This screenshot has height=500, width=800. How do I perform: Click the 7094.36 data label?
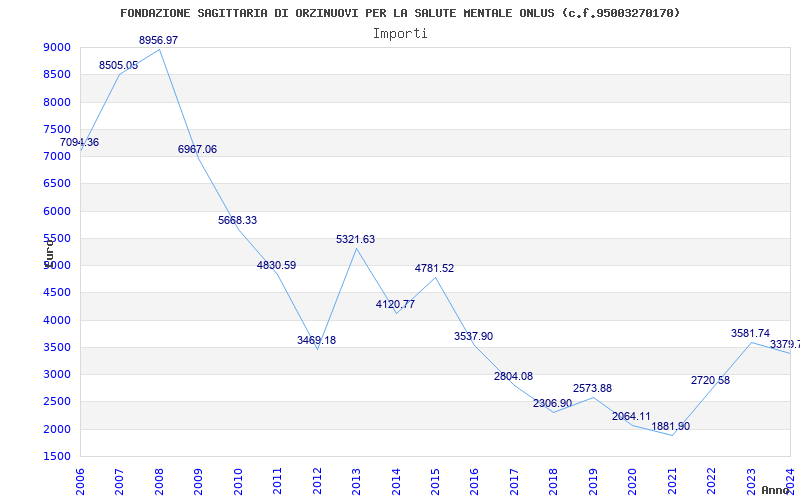click(79, 142)
